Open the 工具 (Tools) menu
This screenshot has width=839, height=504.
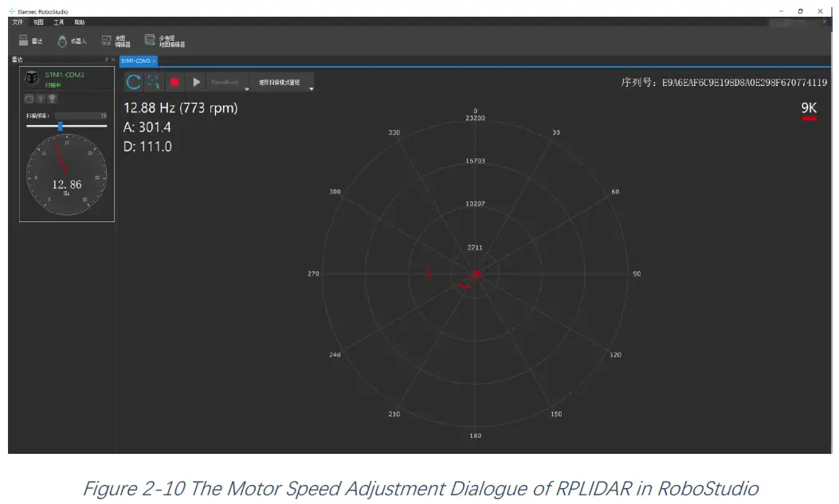(x=58, y=22)
